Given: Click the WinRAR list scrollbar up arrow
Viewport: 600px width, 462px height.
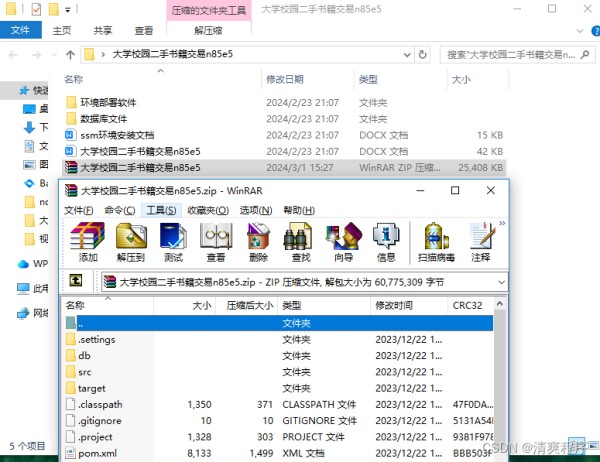Looking at the screenshot, I should click(x=500, y=304).
